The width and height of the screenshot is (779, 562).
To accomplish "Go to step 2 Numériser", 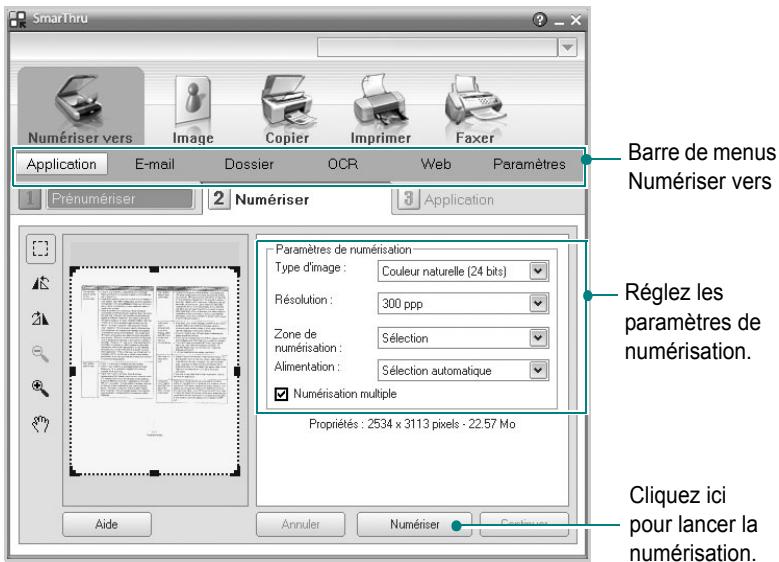I will (259, 199).
